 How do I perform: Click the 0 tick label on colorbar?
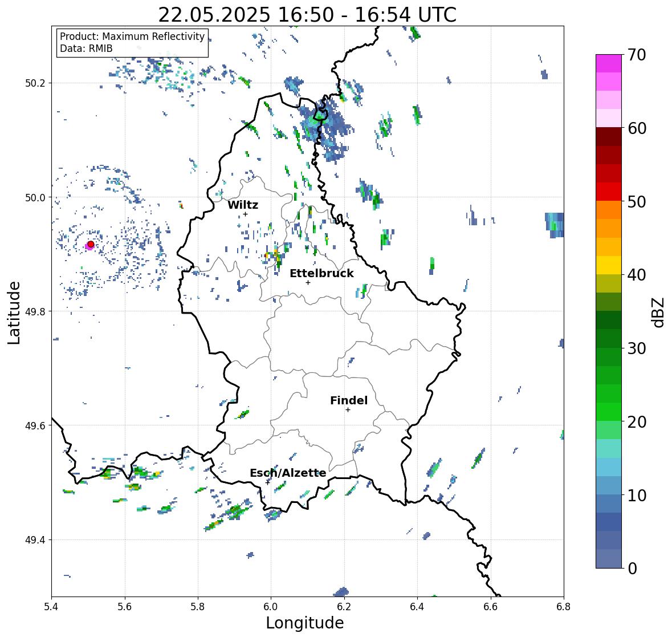point(632,569)
